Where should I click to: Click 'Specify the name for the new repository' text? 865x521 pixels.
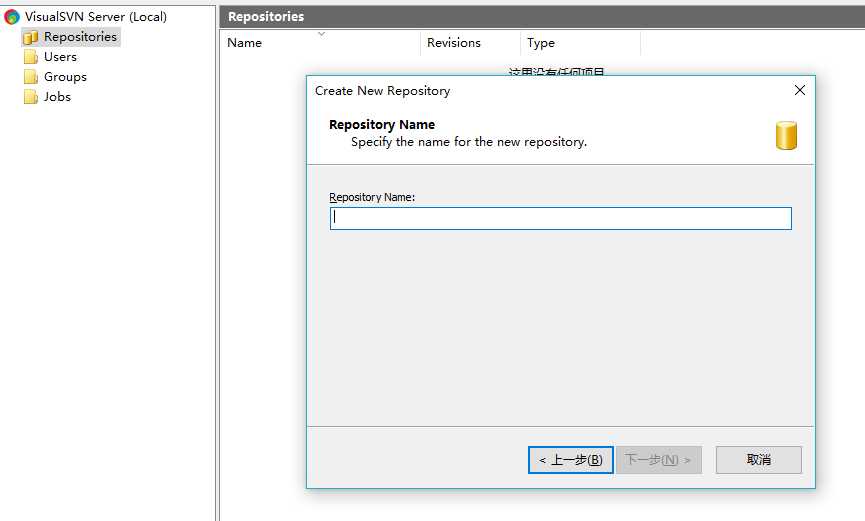(469, 142)
